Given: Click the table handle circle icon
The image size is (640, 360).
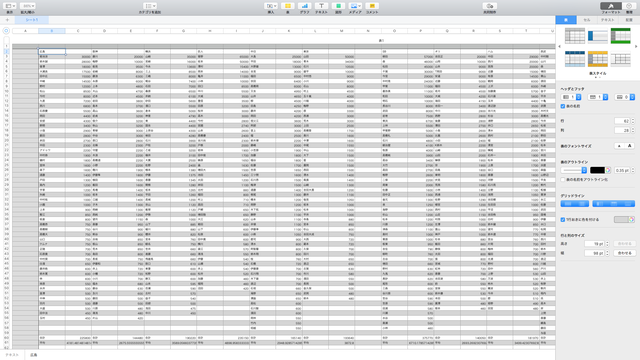Looking at the screenshot, I should [x=6, y=31].
